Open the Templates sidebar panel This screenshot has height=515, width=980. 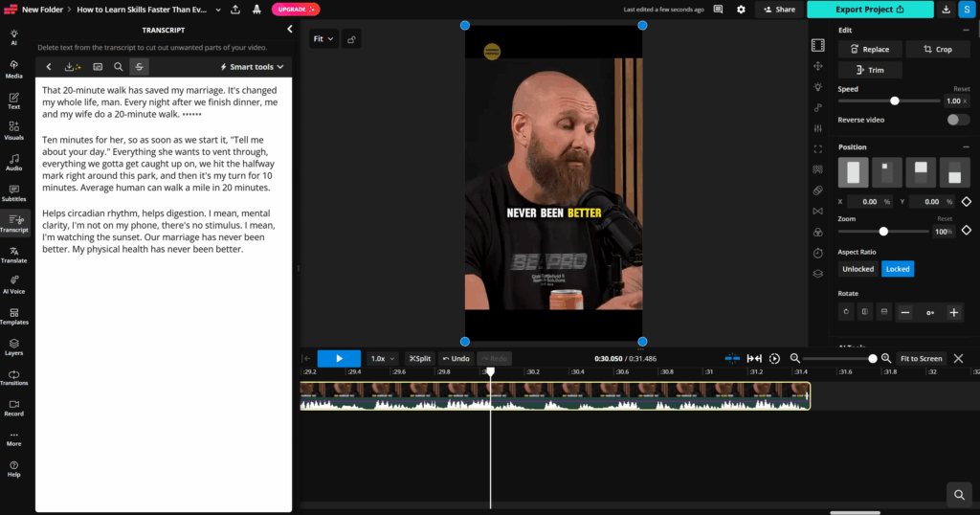point(13,316)
